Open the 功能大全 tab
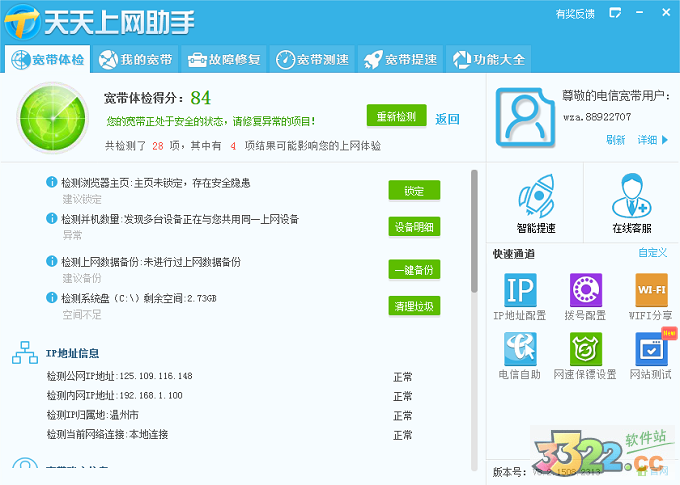Screen dimensions: 680x485 [x=487, y=59]
